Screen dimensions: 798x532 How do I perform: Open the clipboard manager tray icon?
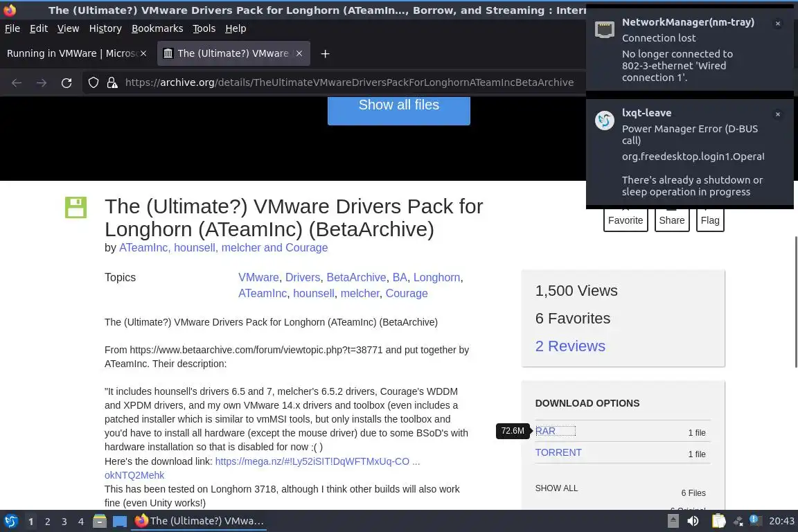pyautogui.click(x=718, y=521)
